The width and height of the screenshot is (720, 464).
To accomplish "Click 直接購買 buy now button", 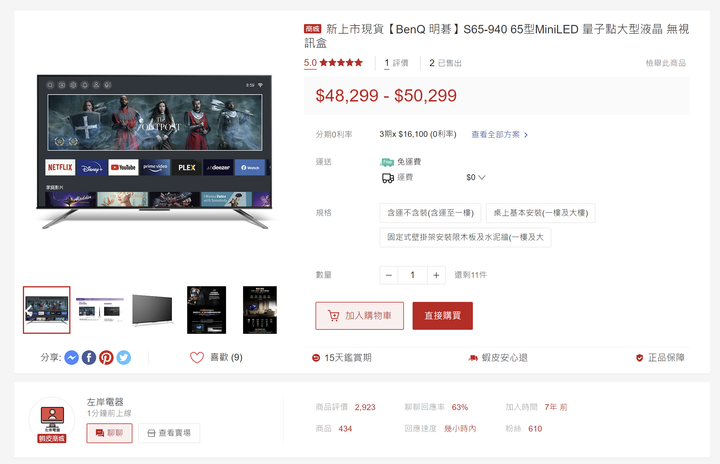I will click(443, 316).
